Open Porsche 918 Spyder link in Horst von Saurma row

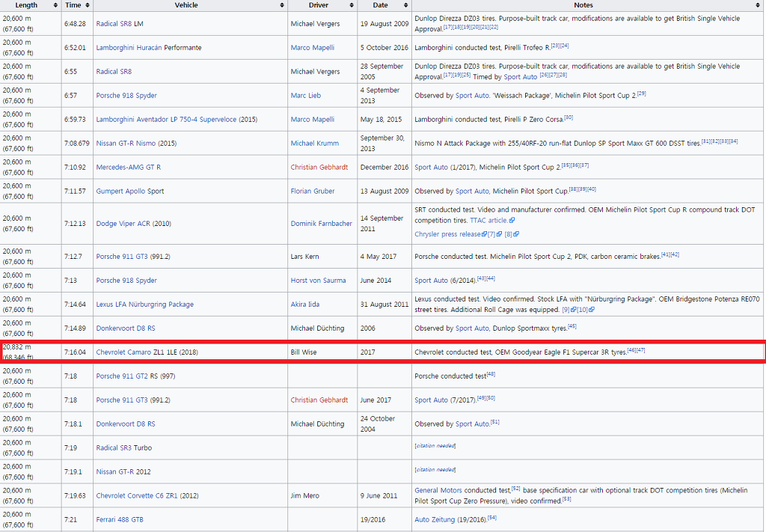click(x=126, y=281)
